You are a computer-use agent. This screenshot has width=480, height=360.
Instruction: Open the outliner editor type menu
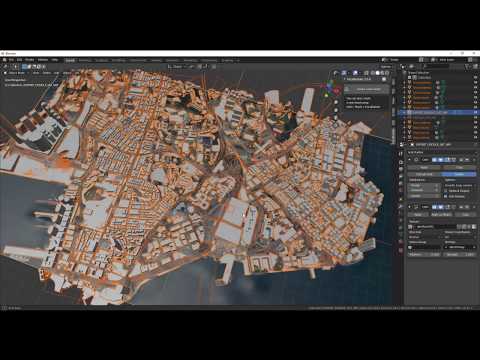[404, 67]
